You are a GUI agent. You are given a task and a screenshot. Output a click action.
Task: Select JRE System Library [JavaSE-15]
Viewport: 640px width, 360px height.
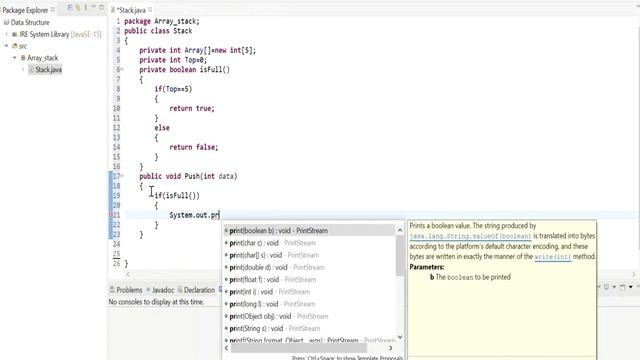(60, 34)
